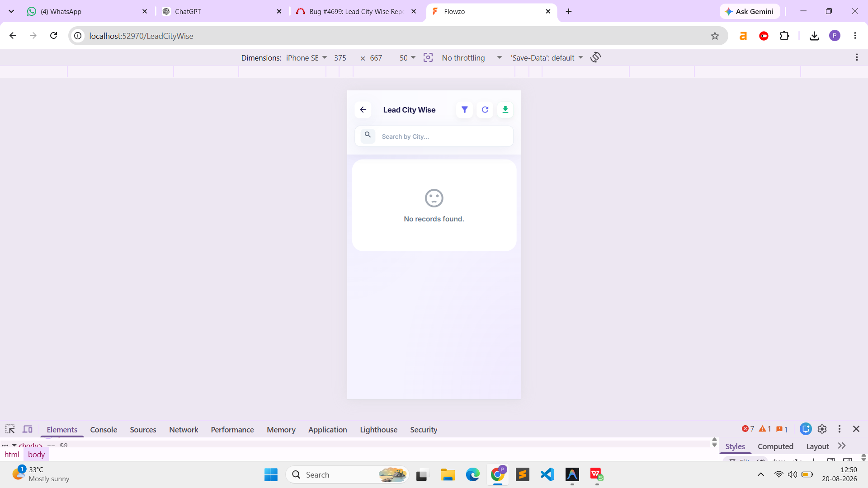This screenshot has width=868, height=488.
Task: Go back using Lead City Wise arrow
Action: click(x=363, y=110)
